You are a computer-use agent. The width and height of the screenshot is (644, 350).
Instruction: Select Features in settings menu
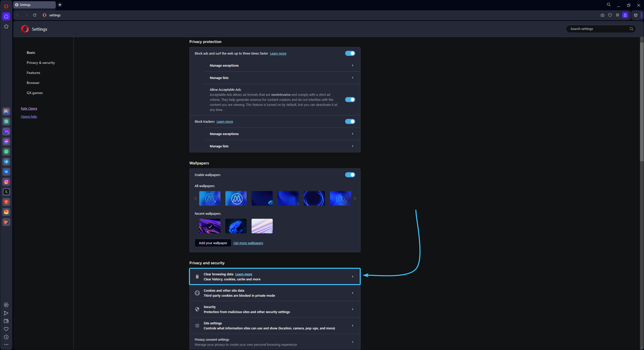point(33,73)
